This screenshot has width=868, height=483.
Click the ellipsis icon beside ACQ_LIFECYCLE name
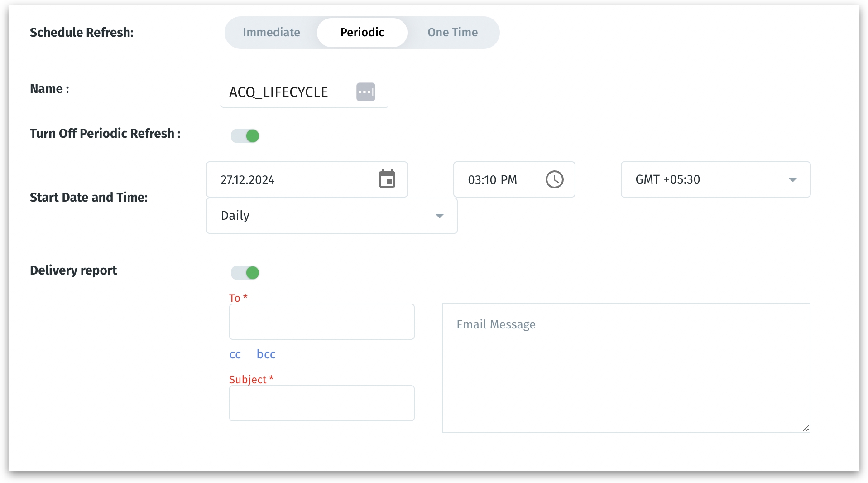click(365, 92)
